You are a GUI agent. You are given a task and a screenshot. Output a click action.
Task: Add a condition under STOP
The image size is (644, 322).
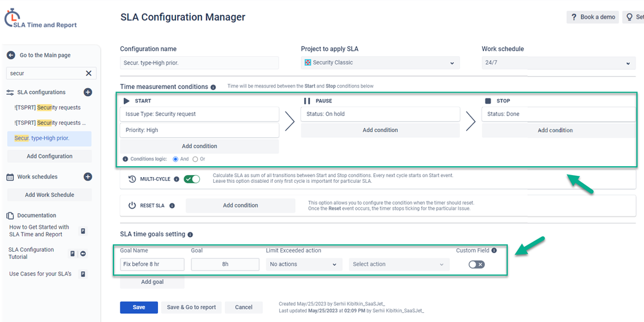tap(558, 131)
